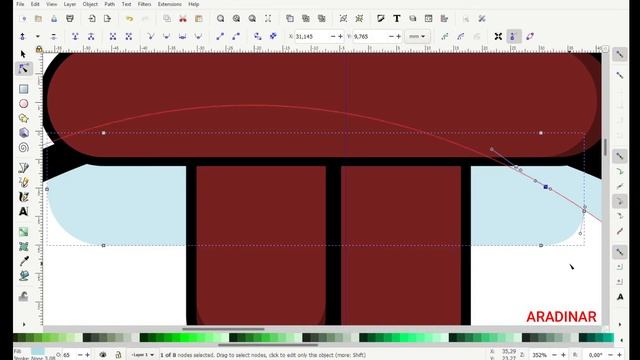The image size is (640, 360).
Task: Open Align and Distribute icon
Action: coord(444,19)
